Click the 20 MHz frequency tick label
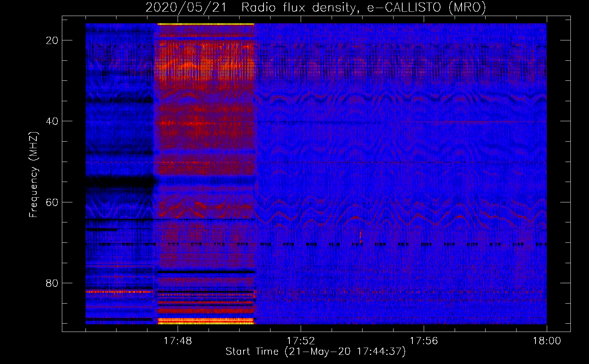Viewport: 589px width, 364px height. [52, 40]
